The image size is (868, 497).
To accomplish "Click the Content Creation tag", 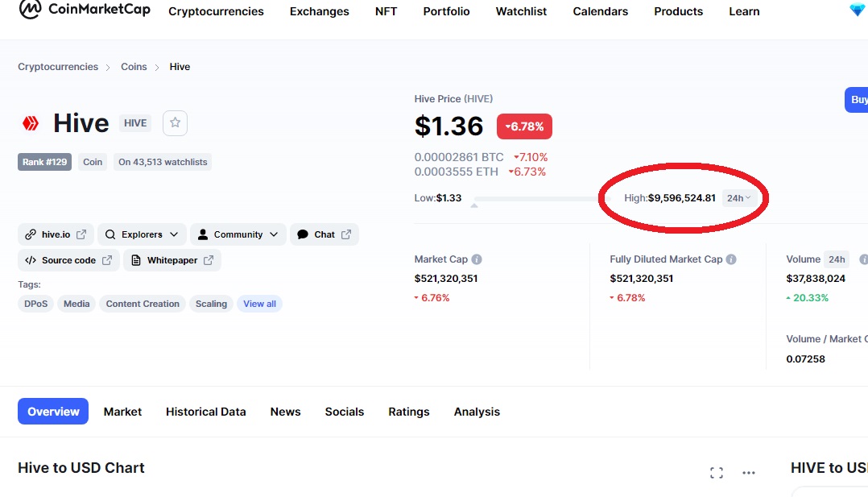I will 143,304.
